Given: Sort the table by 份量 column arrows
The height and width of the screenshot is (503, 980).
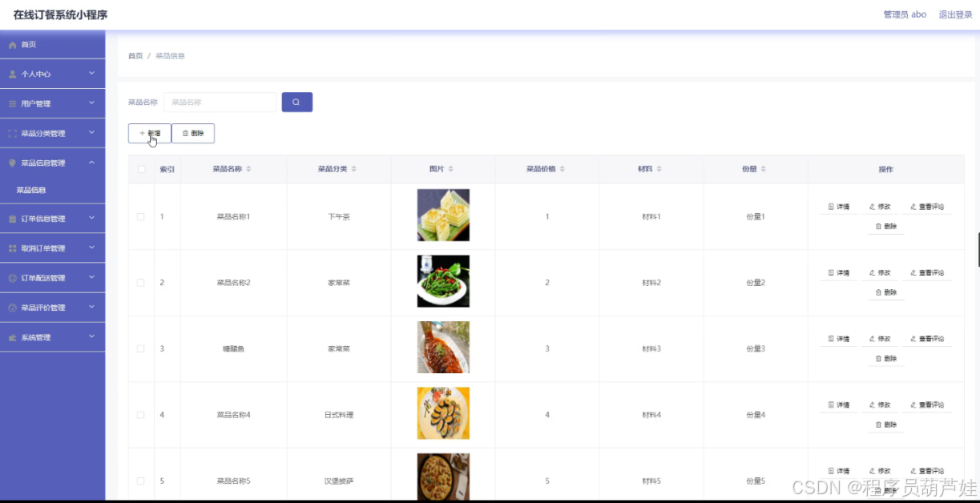Looking at the screenshot, I should (763, 169).
